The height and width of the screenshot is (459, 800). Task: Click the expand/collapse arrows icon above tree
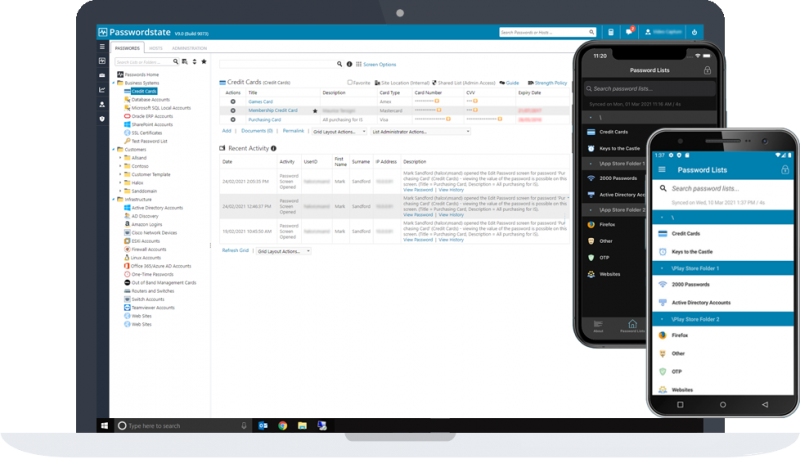pyautogui.click(x=194, y=62)
